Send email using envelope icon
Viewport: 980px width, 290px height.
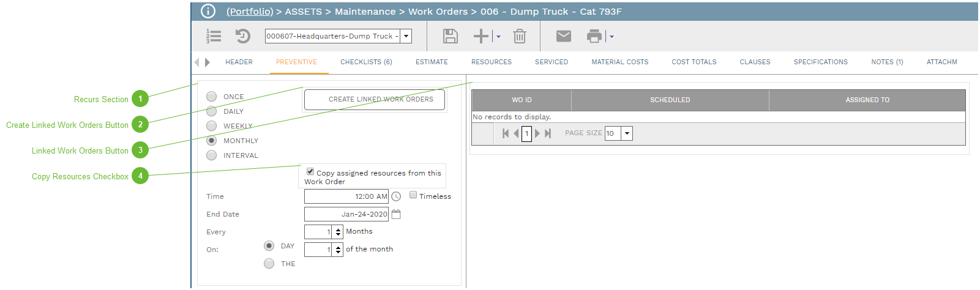[x=563, y=36]
